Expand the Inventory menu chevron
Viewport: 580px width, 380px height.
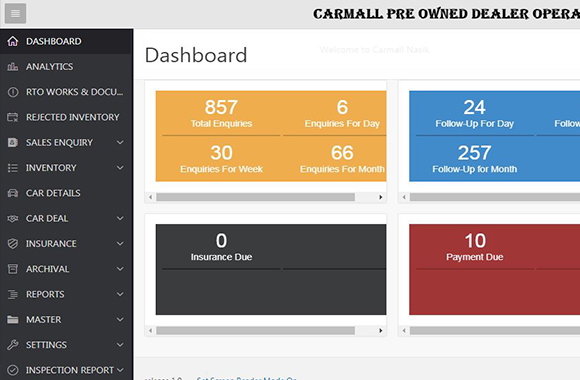click(x=120, y=168)
